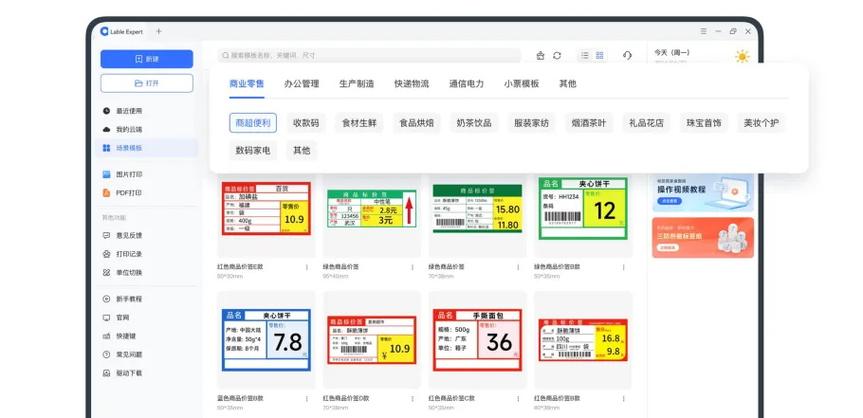Open more options for 红色商品价签E款
This screenshot has height=418, width=863.
tap(307, 267)
